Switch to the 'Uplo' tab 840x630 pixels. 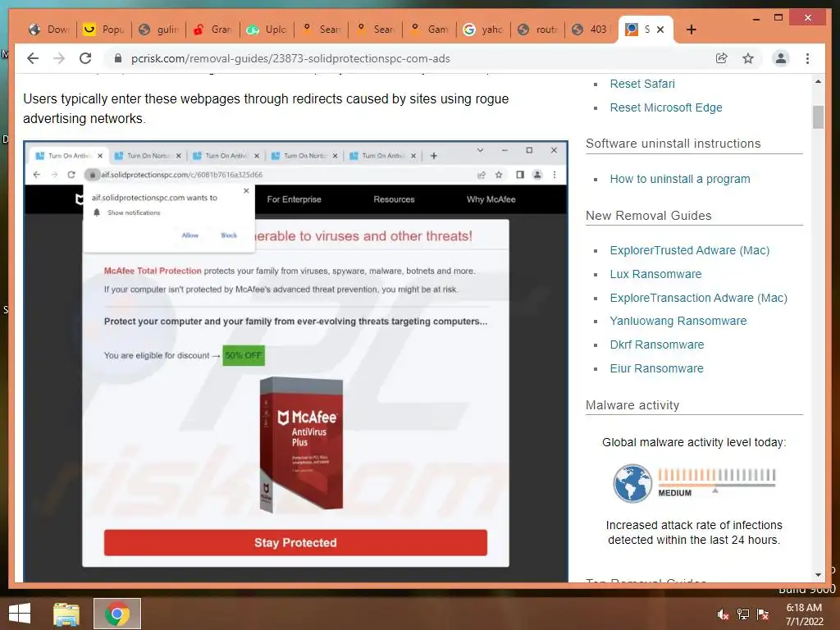coord(267,30)
